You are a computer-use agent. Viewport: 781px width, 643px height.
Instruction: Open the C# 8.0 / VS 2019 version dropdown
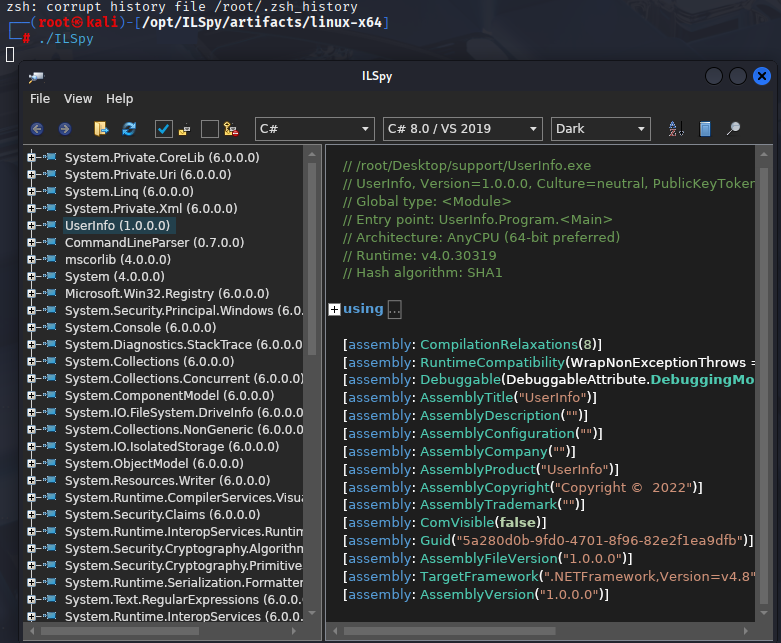pyautogui.click(x=462, y=129)
